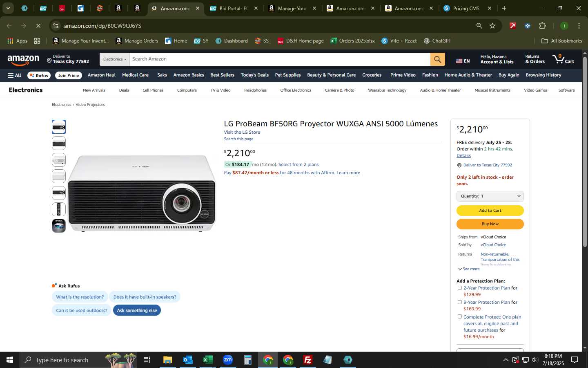Open Chrome zoom magnifier icon in address bar
The height and width of the screenshot is (368, 588).
[x=479, y=26]
